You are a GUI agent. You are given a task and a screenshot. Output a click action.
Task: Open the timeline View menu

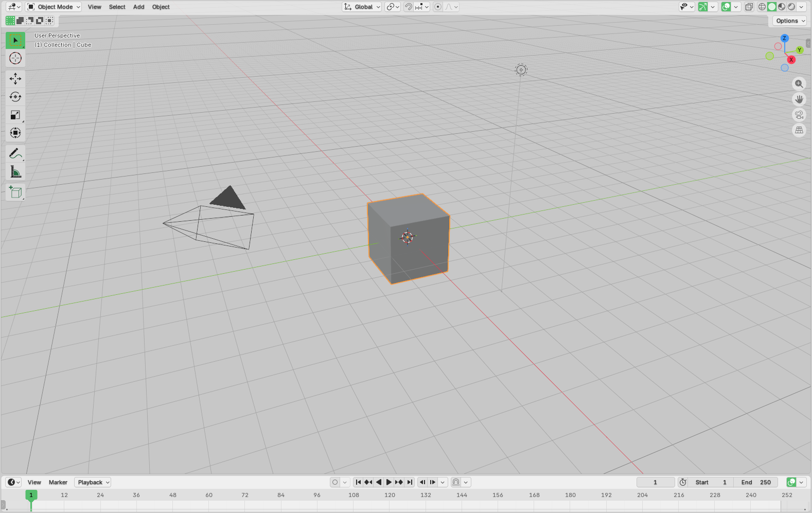[34, 482]
